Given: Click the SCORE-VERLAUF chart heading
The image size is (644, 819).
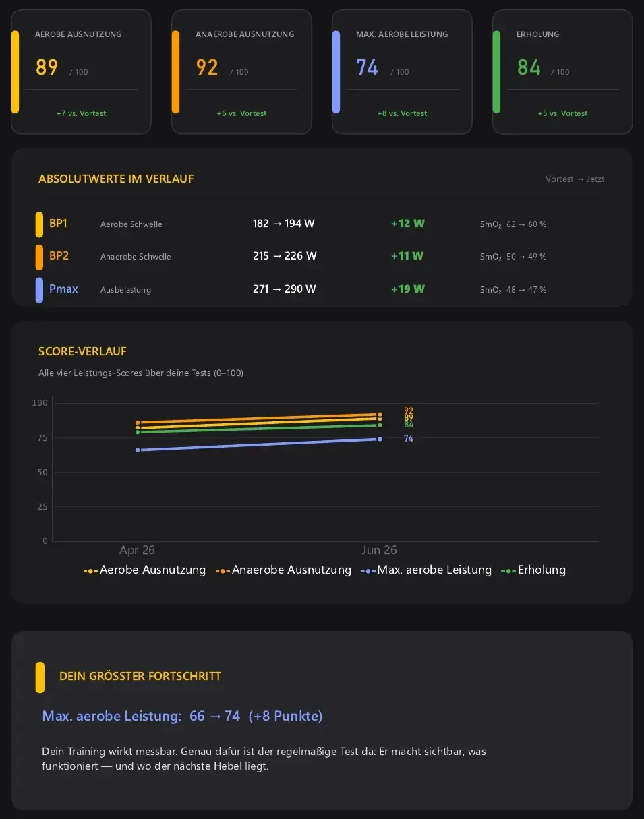Looking at the screenshot, I should 82,351.
